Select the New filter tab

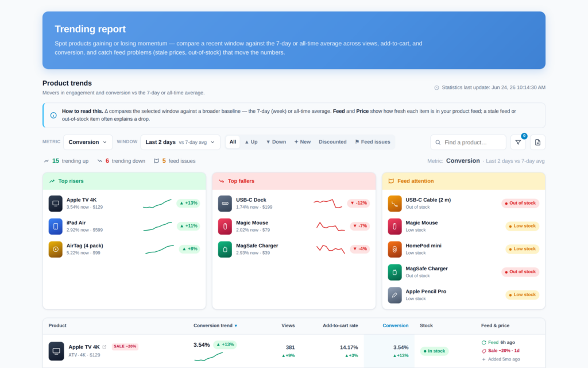[303, 142]
